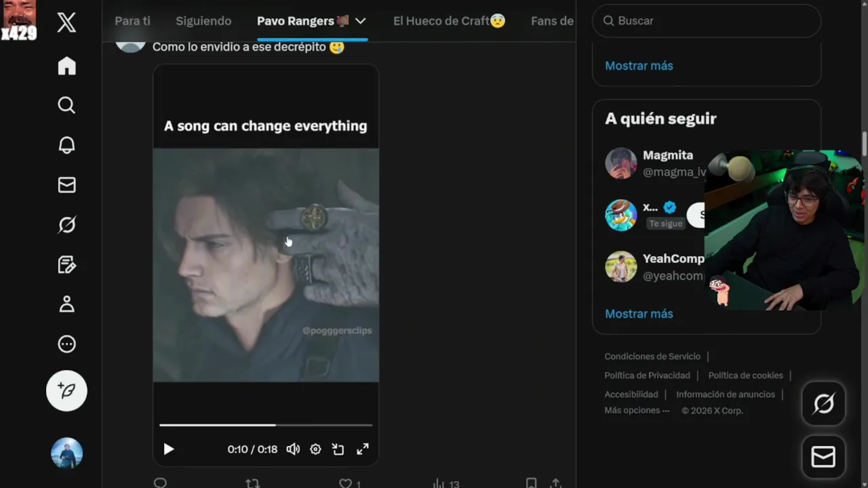Open Notifications bell icon

click(66, 145)
